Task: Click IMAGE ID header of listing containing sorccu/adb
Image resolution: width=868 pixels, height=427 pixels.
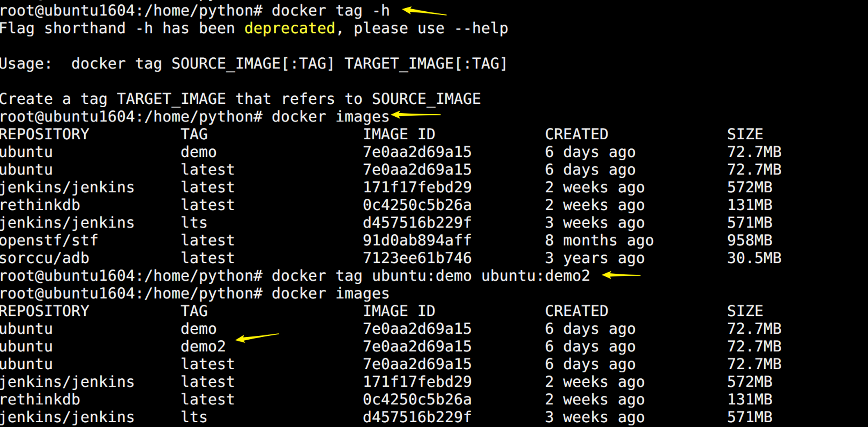Action: pos(399,135)
